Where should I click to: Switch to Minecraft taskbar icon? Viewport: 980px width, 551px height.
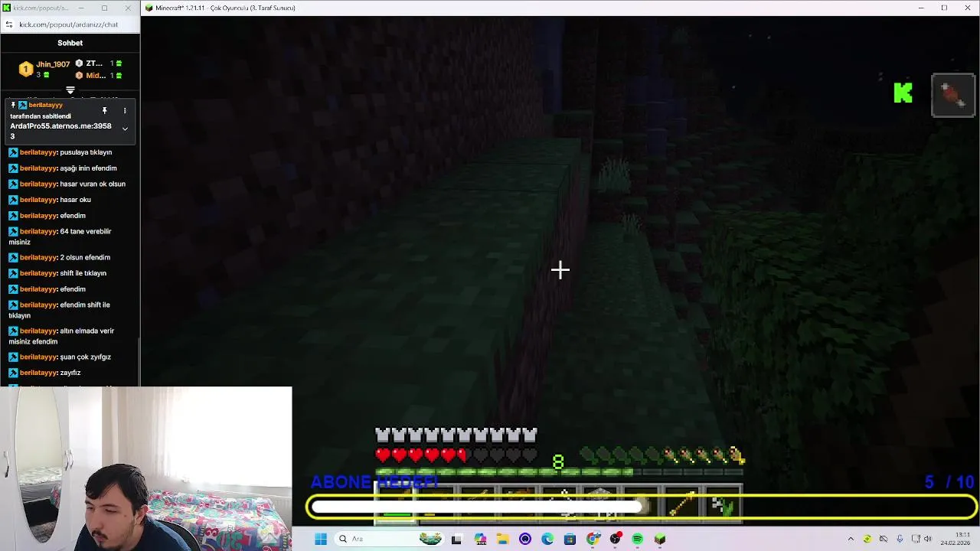click(x=660, y=539)
